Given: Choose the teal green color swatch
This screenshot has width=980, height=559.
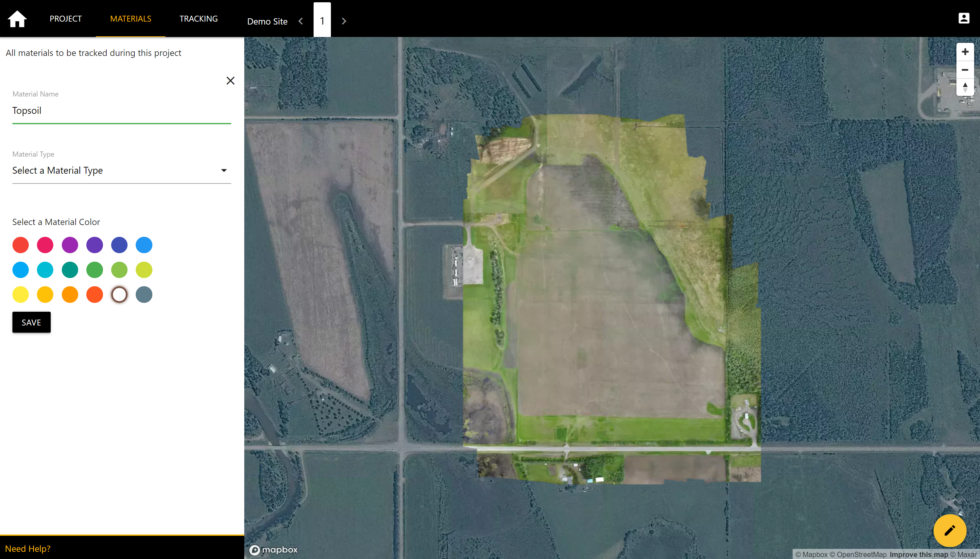Looking at the screenshot, I should pos(70,270).
